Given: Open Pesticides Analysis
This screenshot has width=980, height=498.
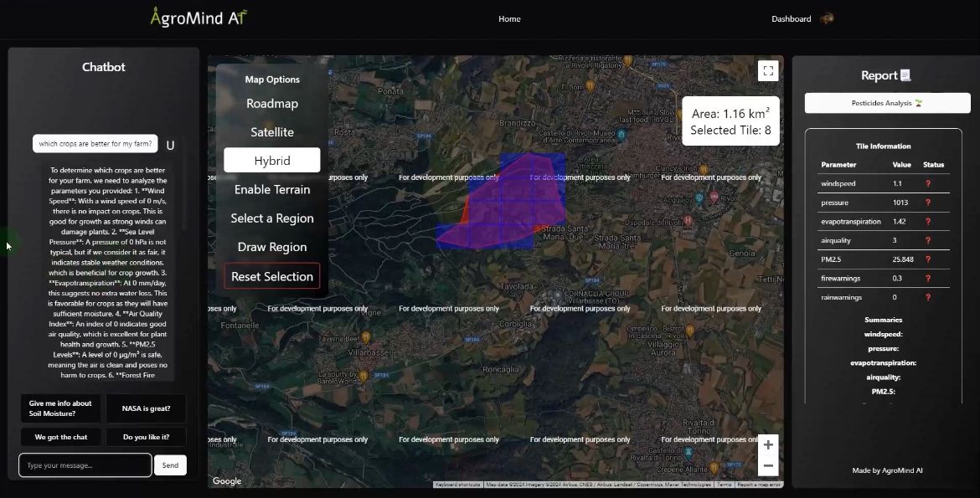Looking at the screenshot, I should [888, 103].
